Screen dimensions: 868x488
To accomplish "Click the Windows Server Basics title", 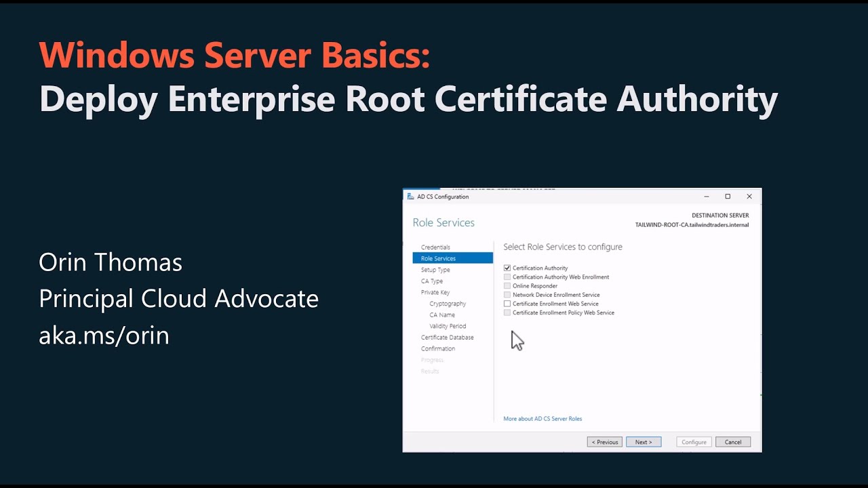I will point(235,56).
